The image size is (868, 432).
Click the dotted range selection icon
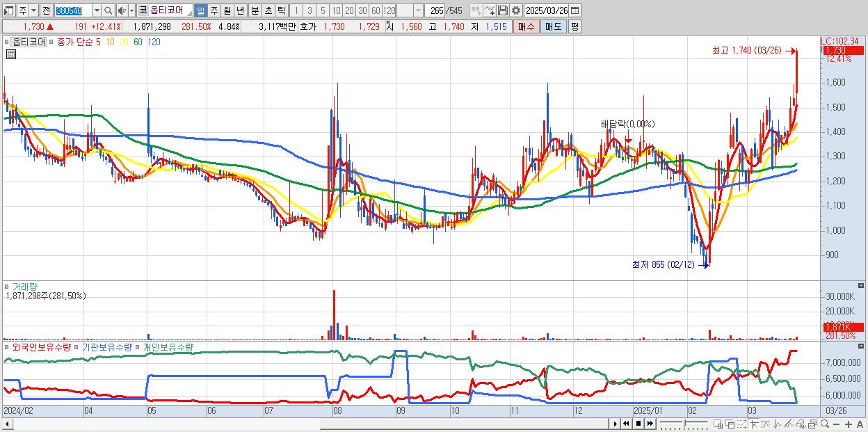coord(741,424)
